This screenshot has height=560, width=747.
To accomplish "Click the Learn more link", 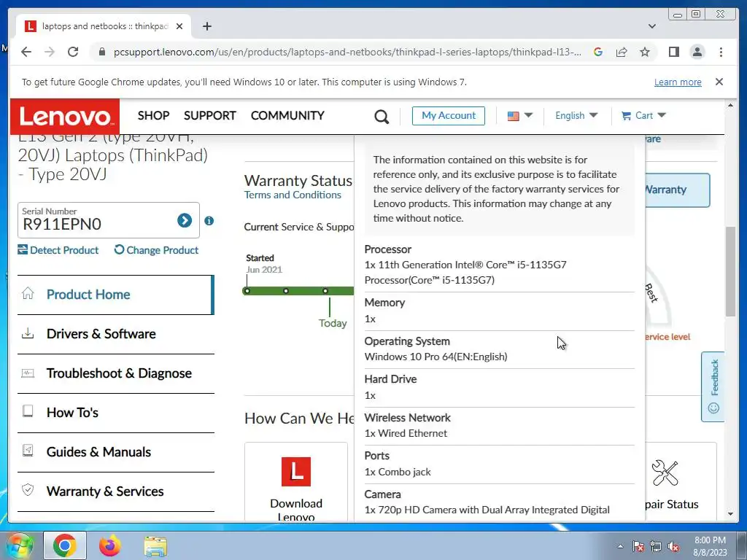I will 678,82.
